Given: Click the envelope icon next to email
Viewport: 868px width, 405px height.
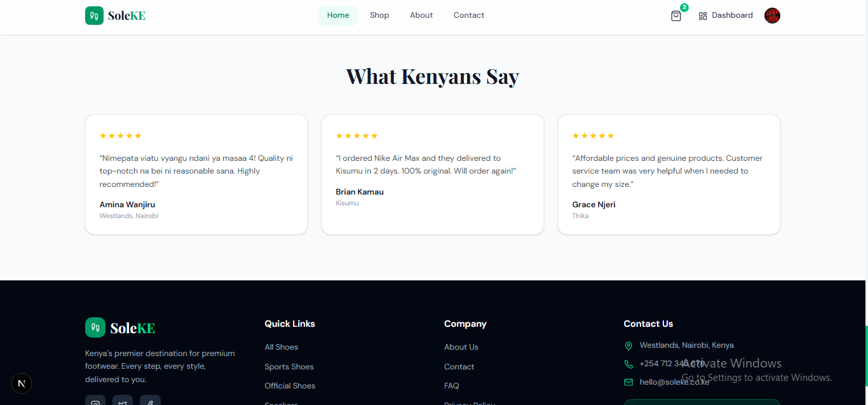Looking at the screenshot, I should [628, 382].
